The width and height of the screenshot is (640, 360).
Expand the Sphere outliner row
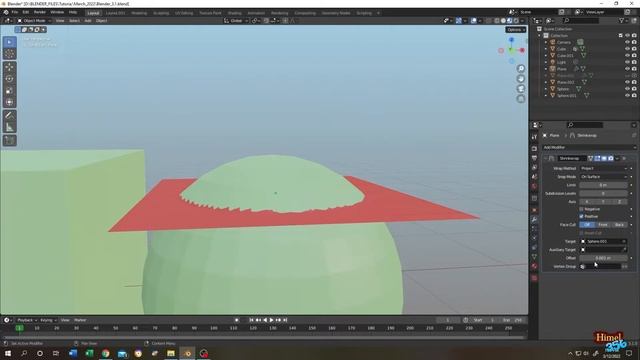pos(546,89)
